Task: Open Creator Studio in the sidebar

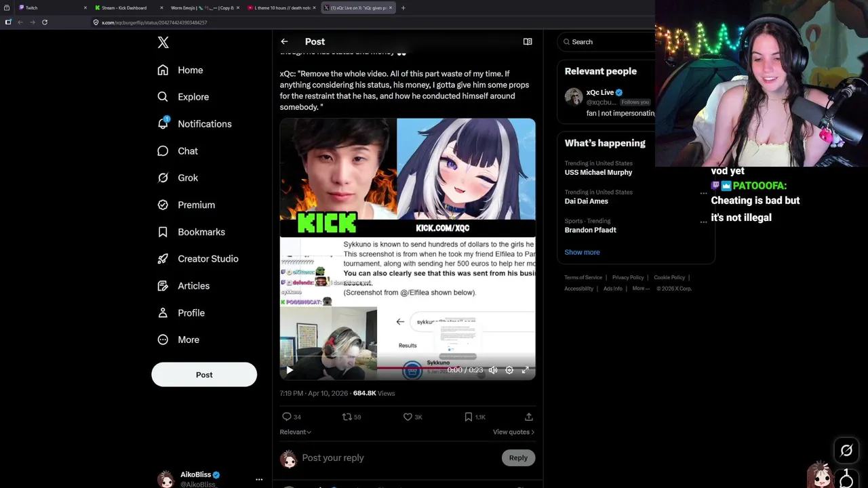Action: coord(197,259)
